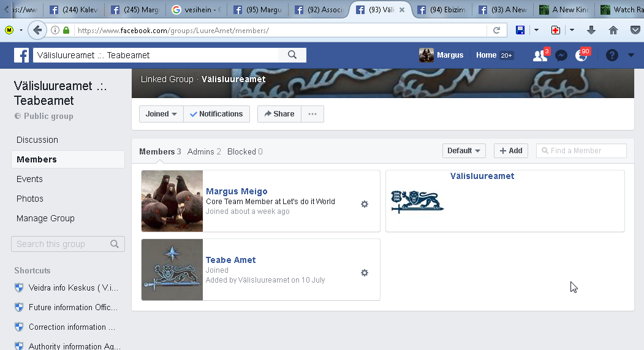Click the site information (i) icon
The width and height of the screenshot is (644, 350).
[x=55, y=30]
